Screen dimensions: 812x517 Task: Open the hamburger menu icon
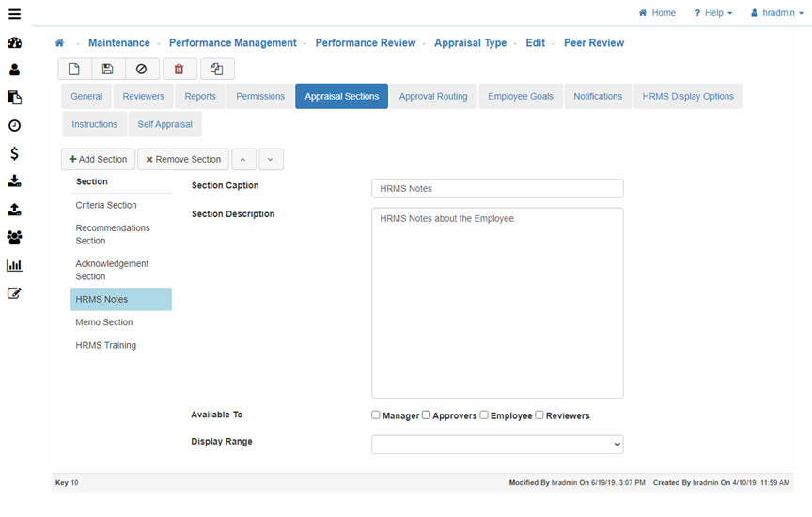tap(14, 14)
